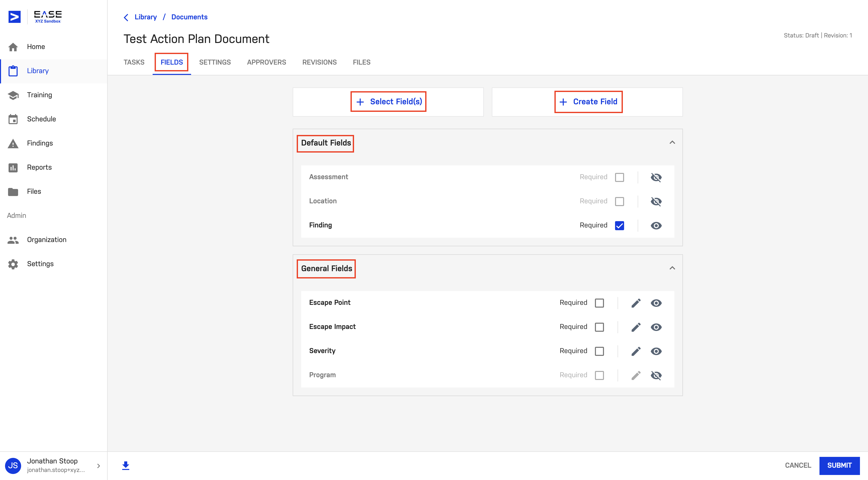This screenshot has height=480, width=868.
Task: Open the APPROVERS tab
Action: pyautogui.click(x=266, y=62)
